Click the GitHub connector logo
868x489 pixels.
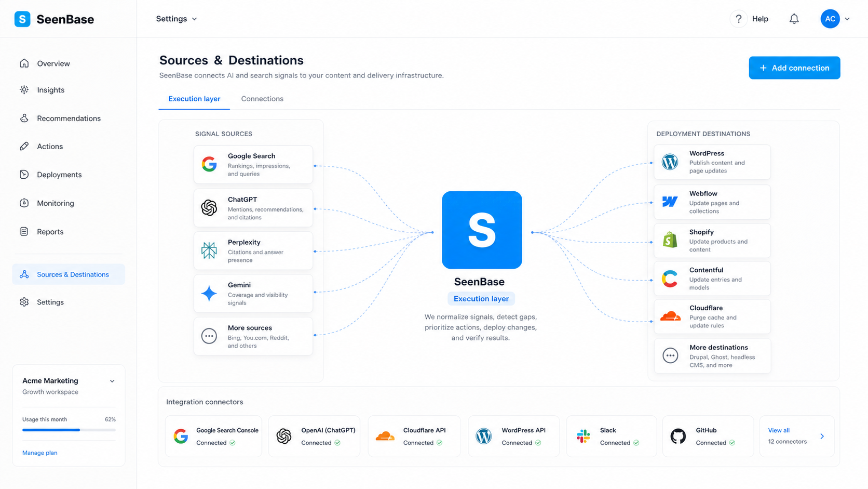tap(678, 436)
